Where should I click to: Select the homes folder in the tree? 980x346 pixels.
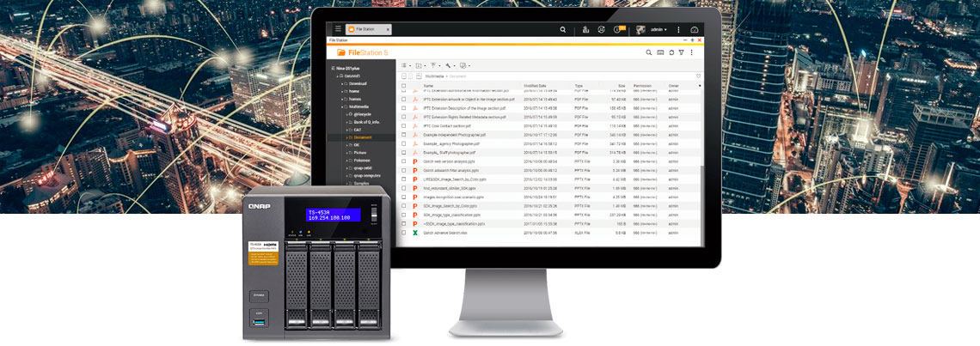355,99
